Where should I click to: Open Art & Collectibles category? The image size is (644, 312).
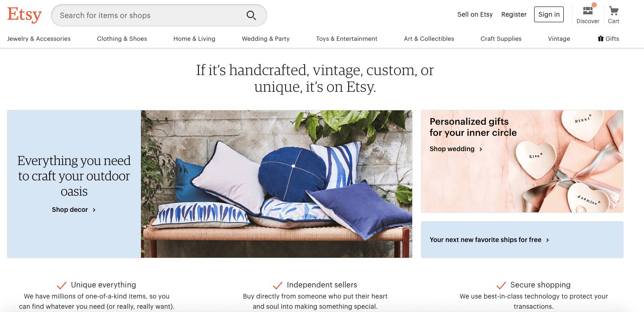tap(429, 39)
